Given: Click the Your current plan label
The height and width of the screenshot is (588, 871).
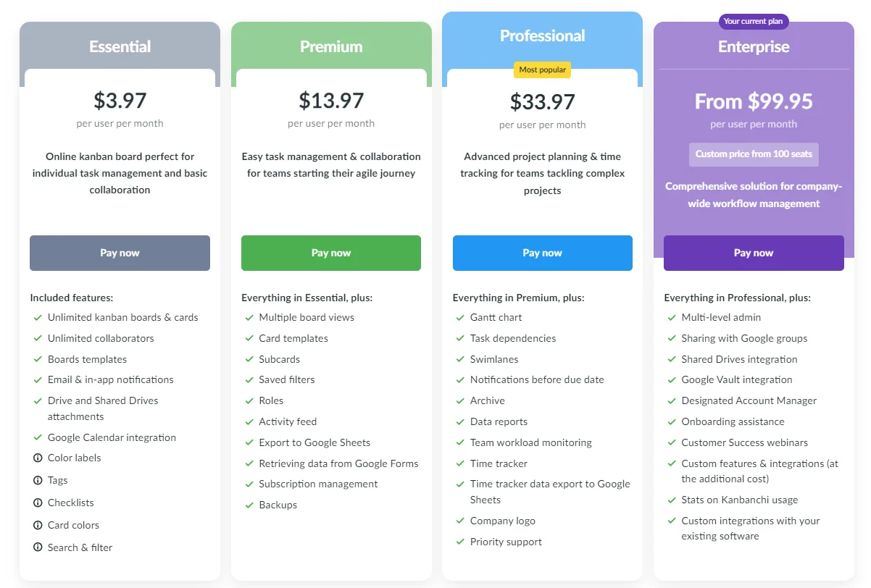Looking at the screenshot, I should pos(754,21).
